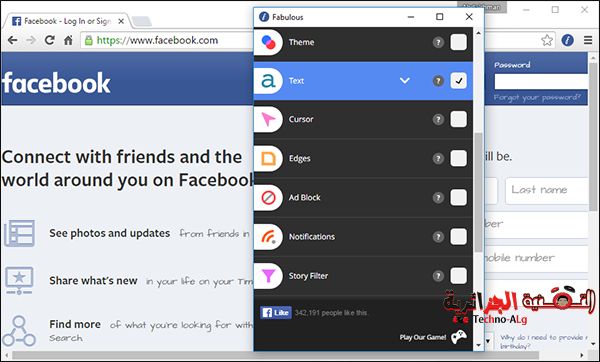
Task: Click the pink Cursor arrow icon
Action: click(268, 119)
